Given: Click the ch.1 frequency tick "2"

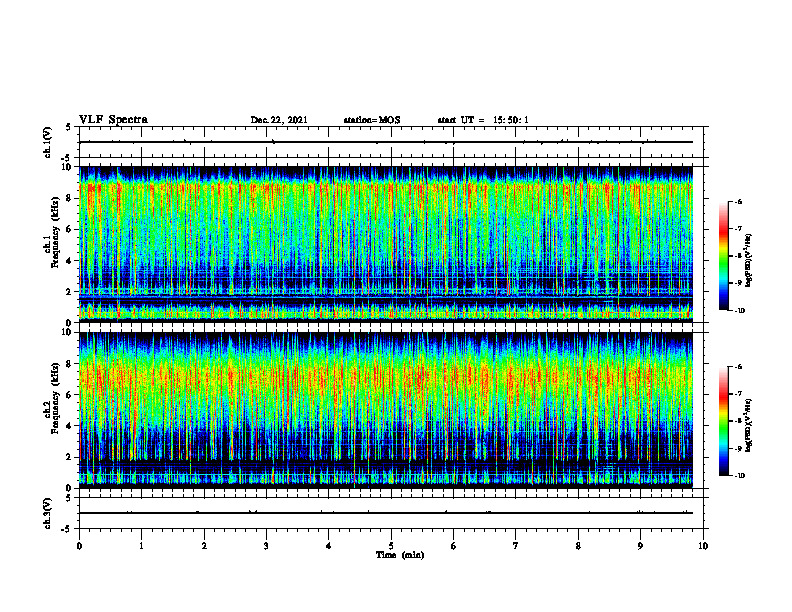Looking at the screenshot, I should click(70, 292).
